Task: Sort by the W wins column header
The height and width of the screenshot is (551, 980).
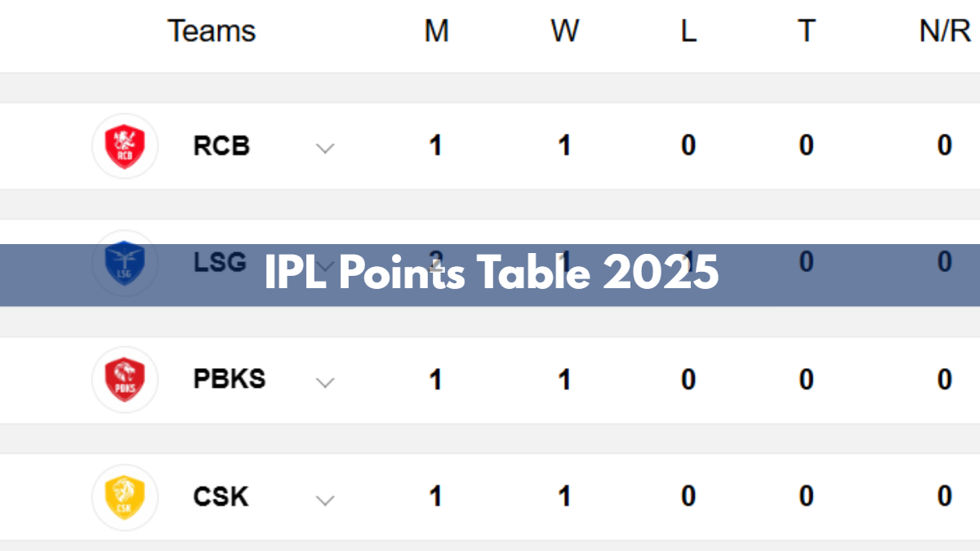Action: point(564,31)
